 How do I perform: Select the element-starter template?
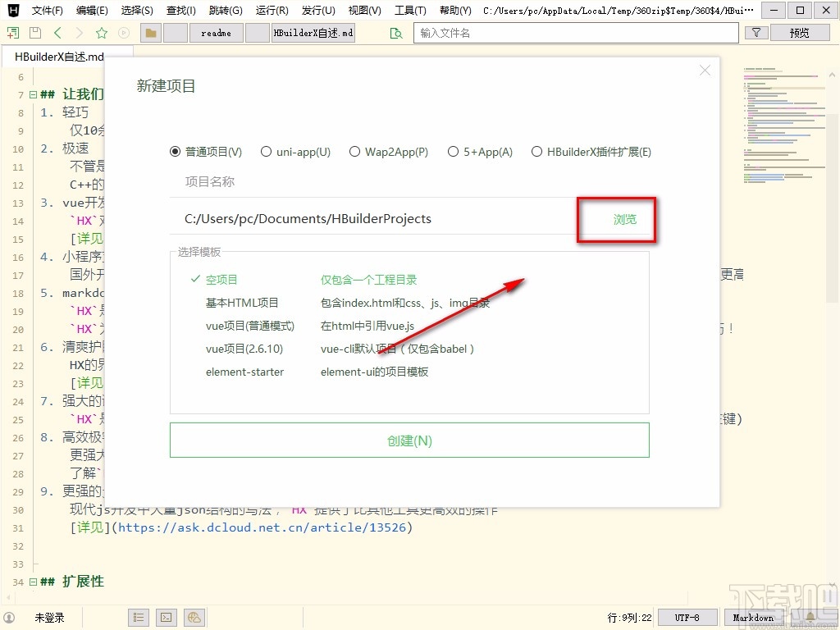click(x=244, y=372)
